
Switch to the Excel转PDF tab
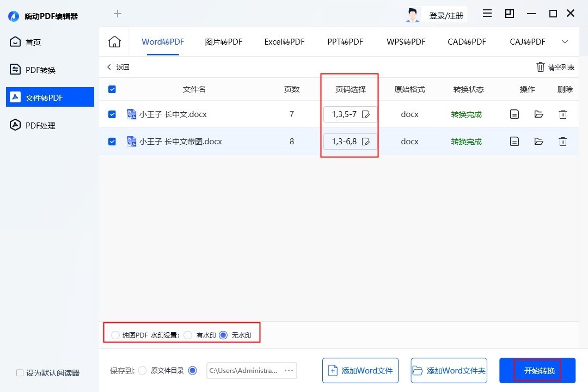pos(284,41)
